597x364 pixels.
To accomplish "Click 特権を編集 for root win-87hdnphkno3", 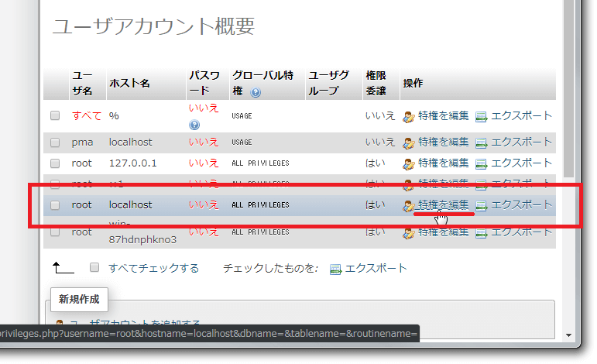I will (x=443, y=232).
